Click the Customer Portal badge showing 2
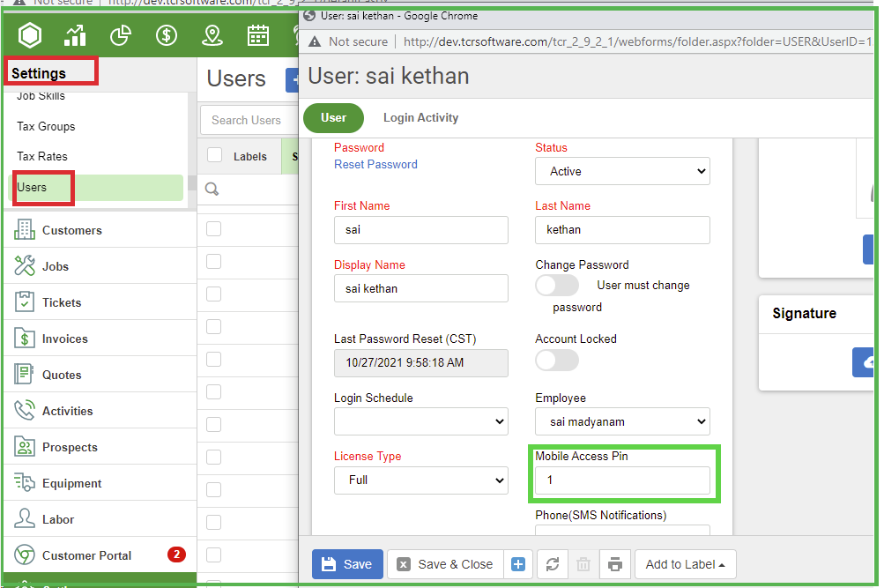Screen dimensions: 884x588 [176, 555]
